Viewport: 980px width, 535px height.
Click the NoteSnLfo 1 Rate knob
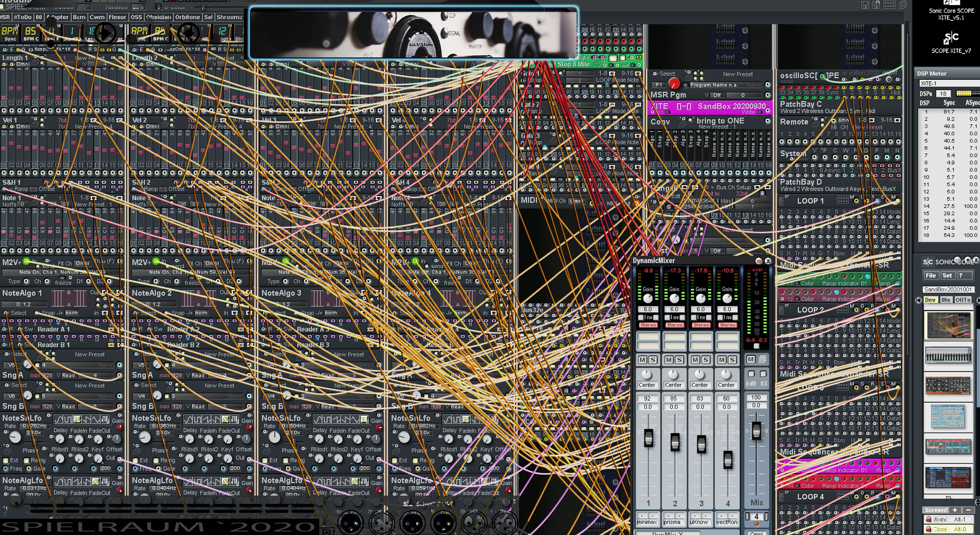pyautogui.click(x=15, y=437)
